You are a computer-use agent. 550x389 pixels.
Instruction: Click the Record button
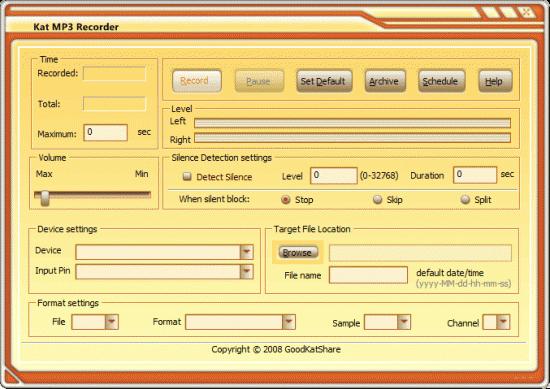pos(197,81)
